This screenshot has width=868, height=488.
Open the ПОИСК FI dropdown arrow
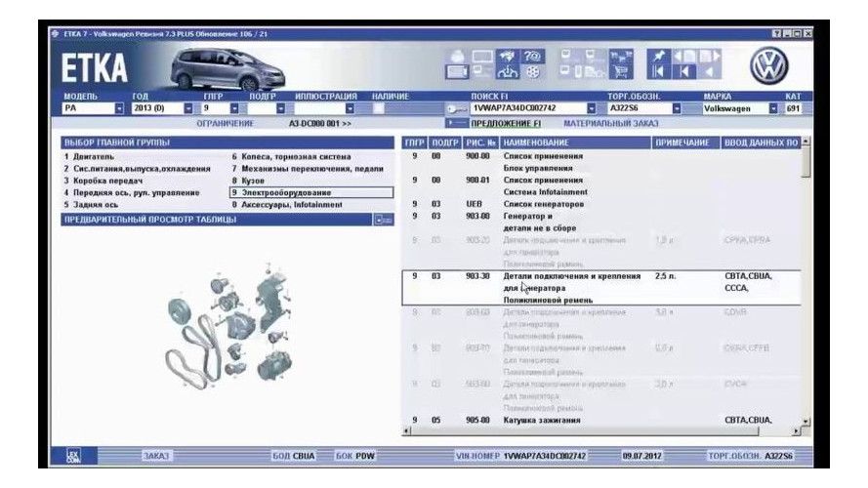point(592,108)
